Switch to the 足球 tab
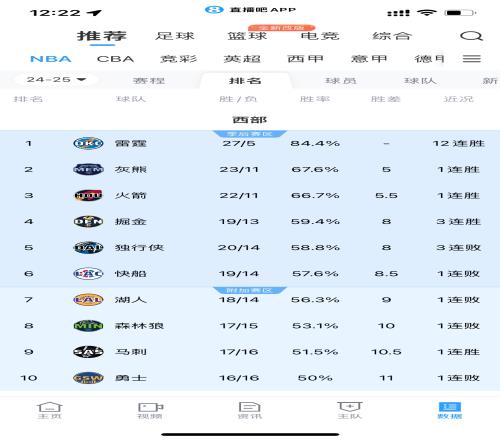This screenshot has width=500, height=440. 175,36
